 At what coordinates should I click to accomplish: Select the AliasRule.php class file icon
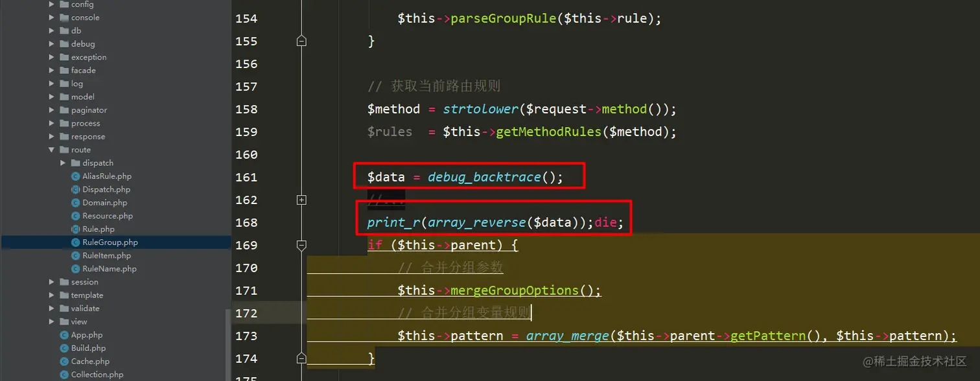coord(75,176)
